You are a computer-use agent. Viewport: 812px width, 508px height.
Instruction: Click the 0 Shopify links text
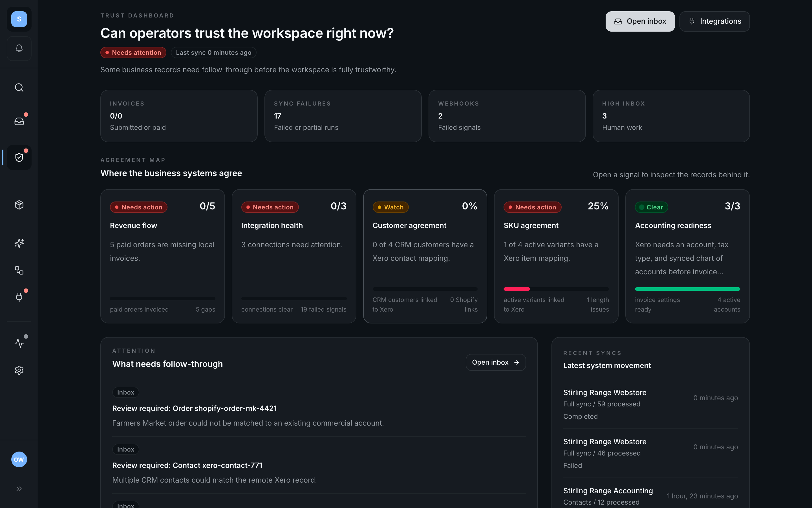pos(464,305)
